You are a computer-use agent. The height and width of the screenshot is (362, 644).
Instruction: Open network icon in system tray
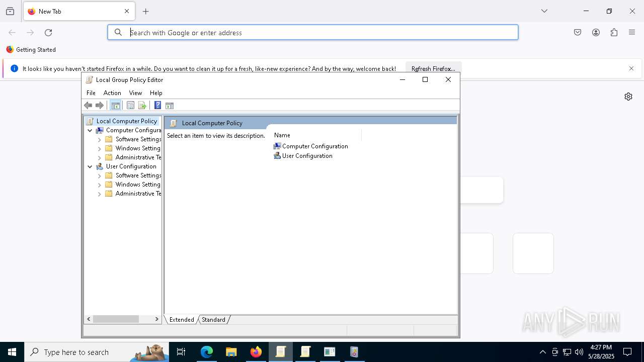(567, 352)
